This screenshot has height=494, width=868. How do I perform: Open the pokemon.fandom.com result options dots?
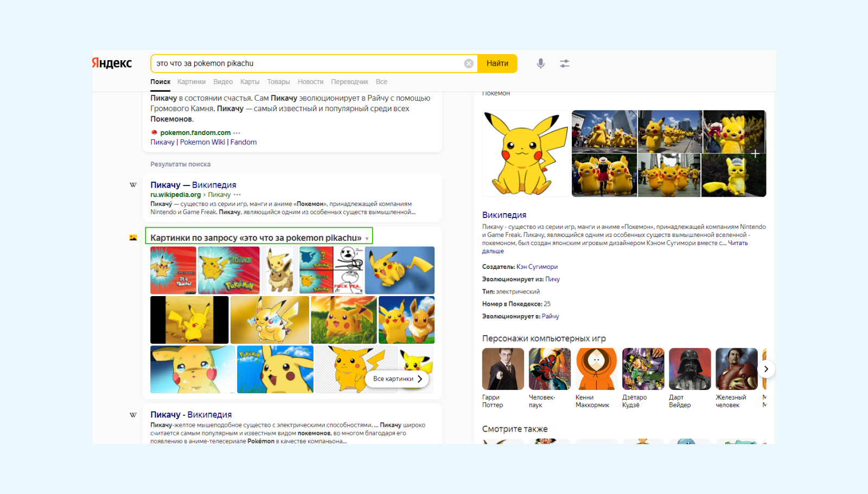[237, 133]
